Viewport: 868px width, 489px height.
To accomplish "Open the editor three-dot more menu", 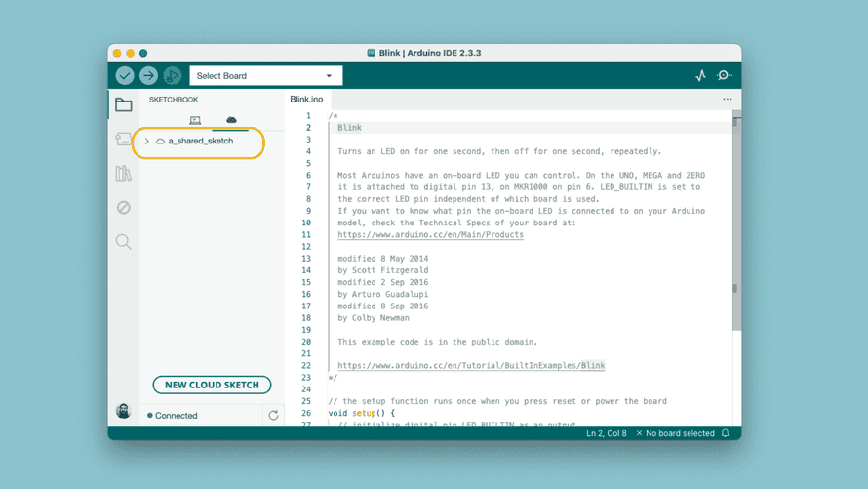I will (727, 99).
